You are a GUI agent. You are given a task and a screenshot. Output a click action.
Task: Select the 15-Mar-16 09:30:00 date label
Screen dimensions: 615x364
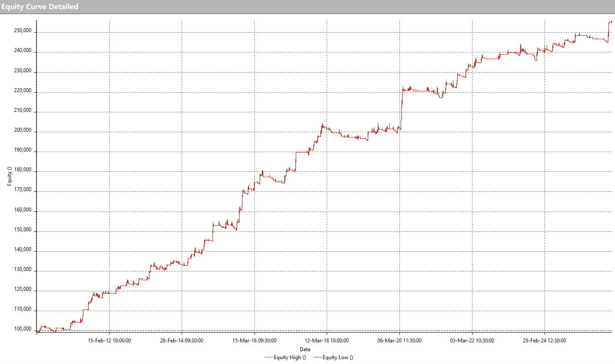[254, 340]
